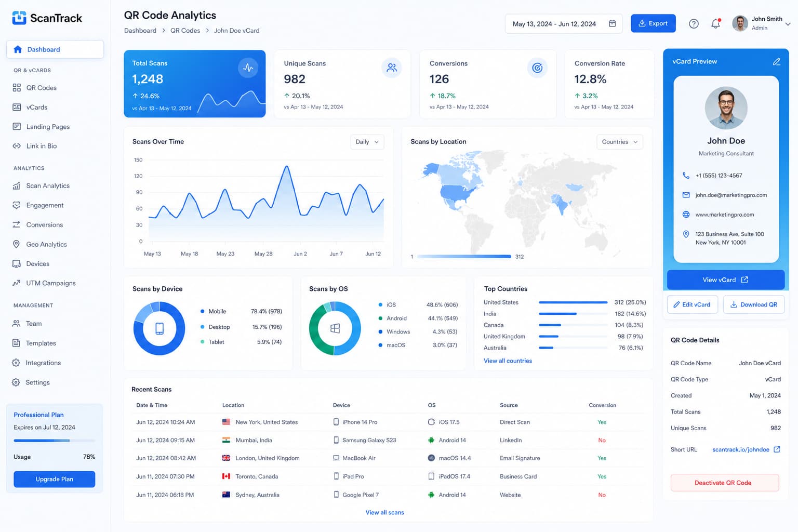Open the John Smith account menu chevron
The image size is (798, 532).
click(788, 24)
